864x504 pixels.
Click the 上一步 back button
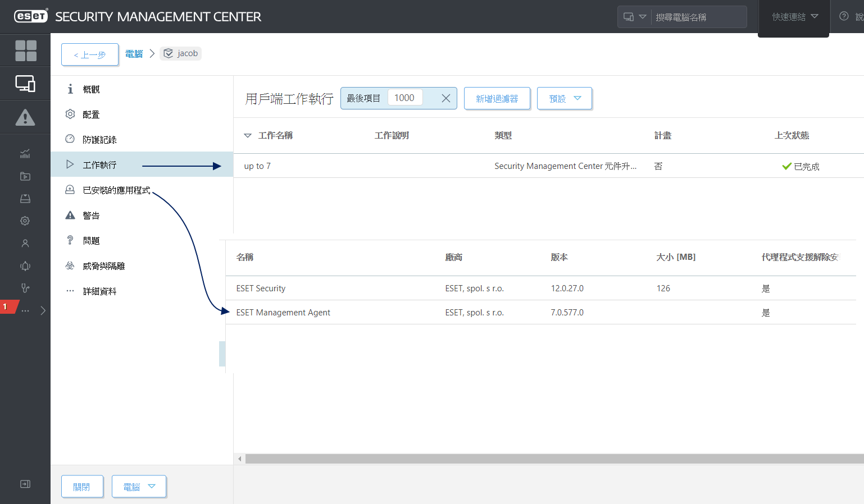pyautogui.click(x=90, y=54)
